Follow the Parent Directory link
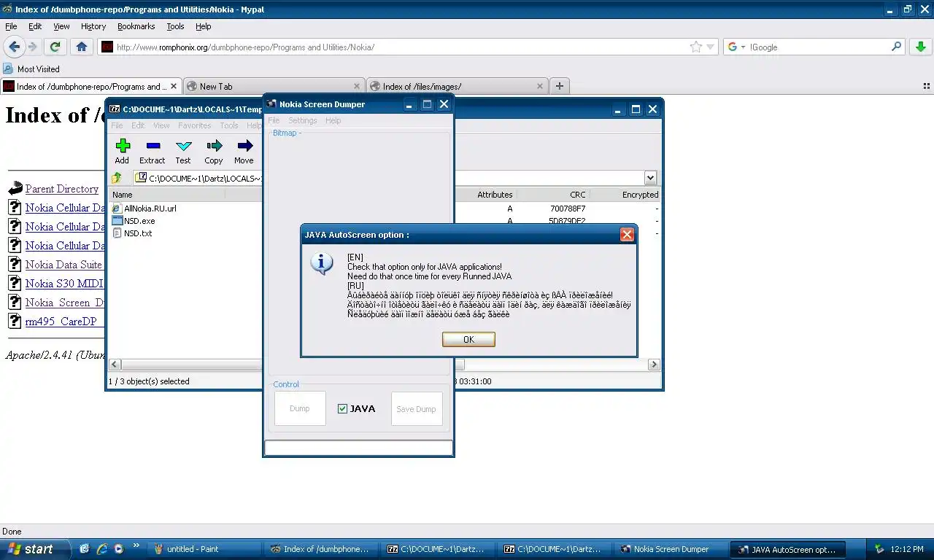Screen dimensions: 934x560 tap(62, 189)
